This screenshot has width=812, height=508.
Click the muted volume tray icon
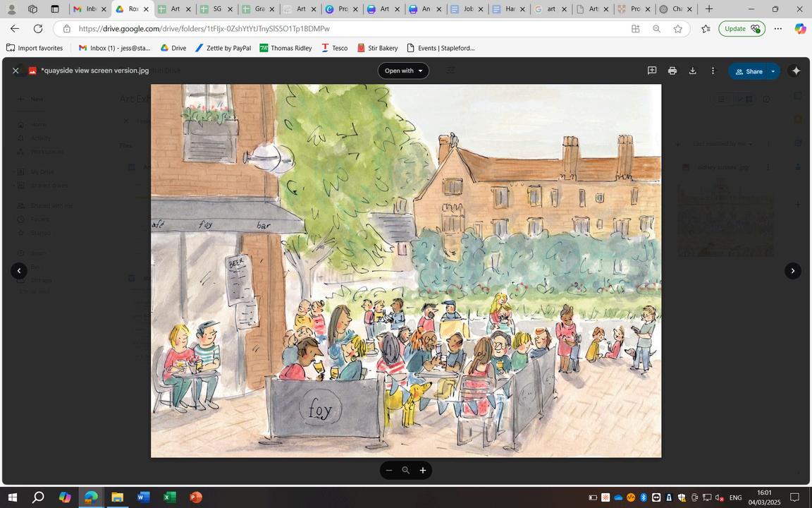click(x=719, y=497)
